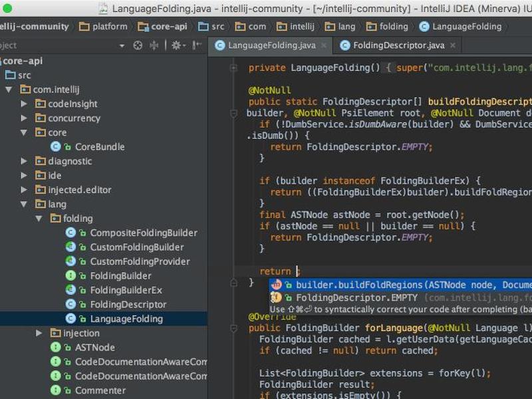
Task: Expand the injection package
Action: (x=39, y=333)
